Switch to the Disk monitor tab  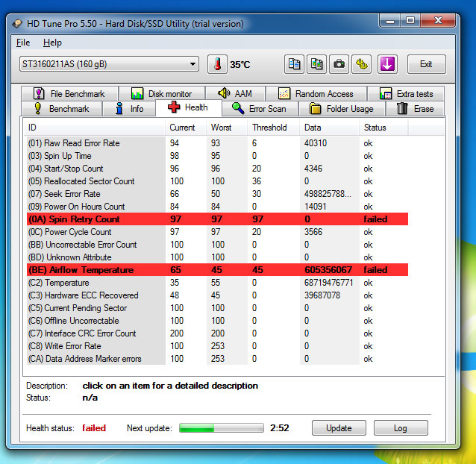point(162,93)
